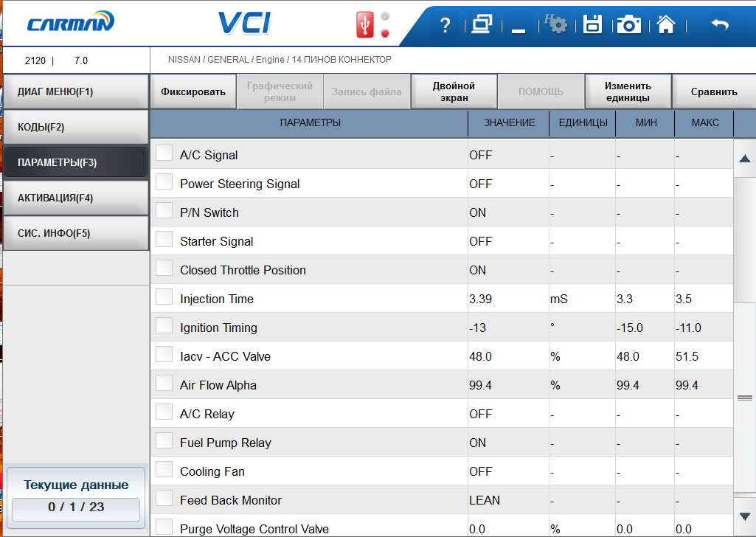Click Feed Back Monitor value LEAN

[x=484, y=500]
